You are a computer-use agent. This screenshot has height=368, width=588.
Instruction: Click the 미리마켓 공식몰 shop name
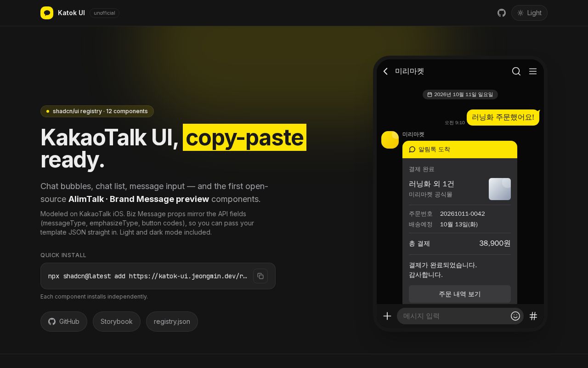click(x=430, y=195)
